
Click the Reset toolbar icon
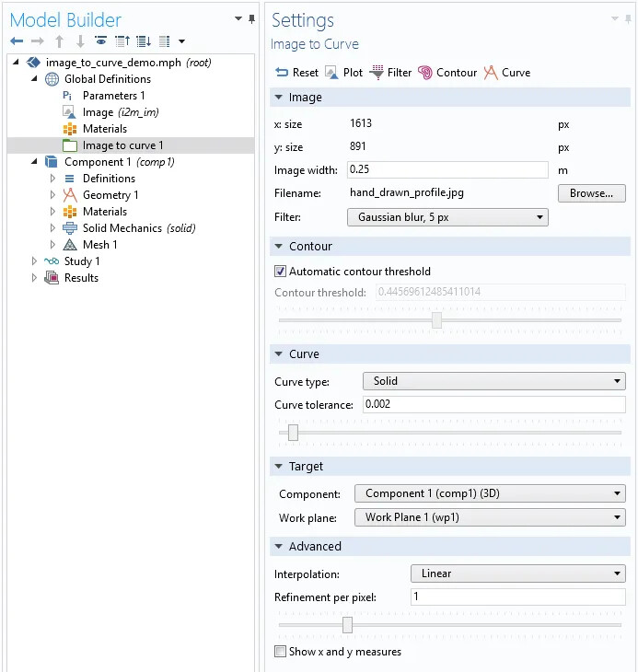tap(282, 73)
